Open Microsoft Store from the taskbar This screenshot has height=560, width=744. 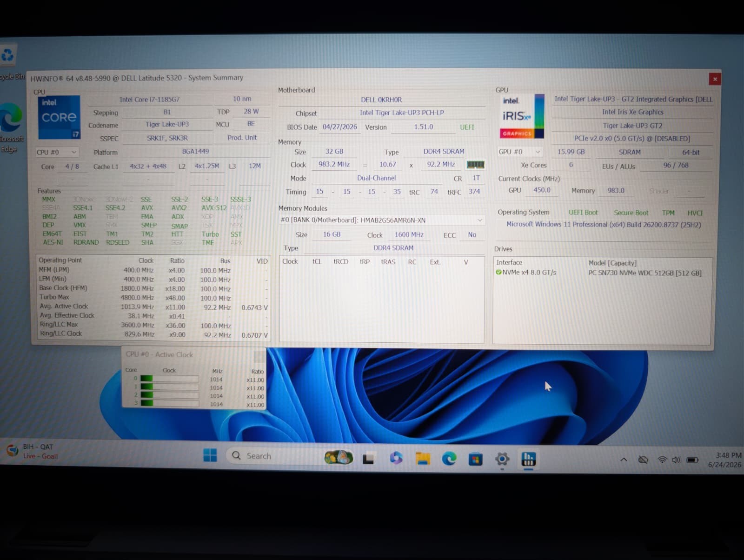475,460
